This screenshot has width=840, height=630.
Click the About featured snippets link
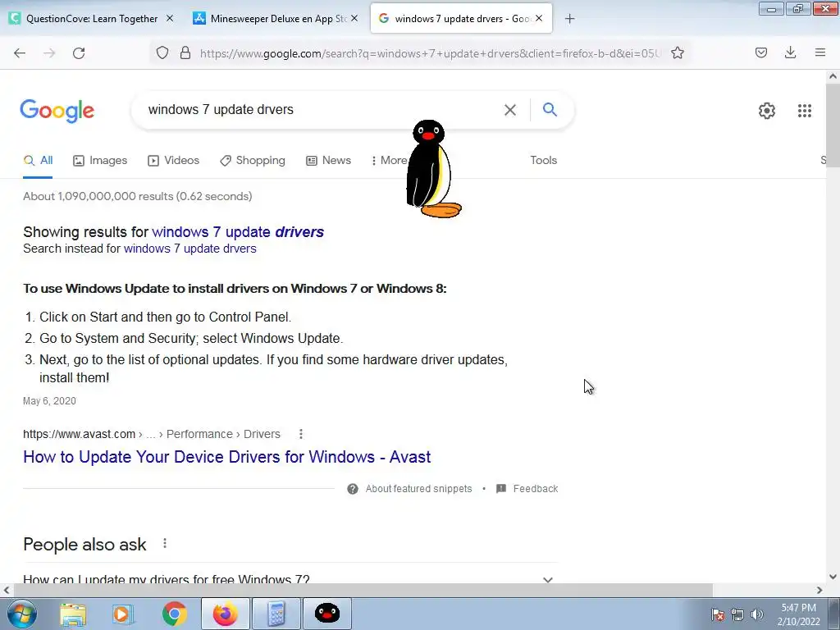tap(419, 489)
